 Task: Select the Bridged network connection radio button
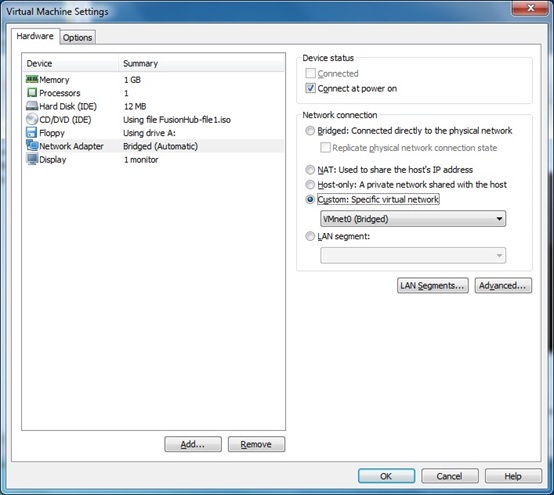[x=310, y=131]
